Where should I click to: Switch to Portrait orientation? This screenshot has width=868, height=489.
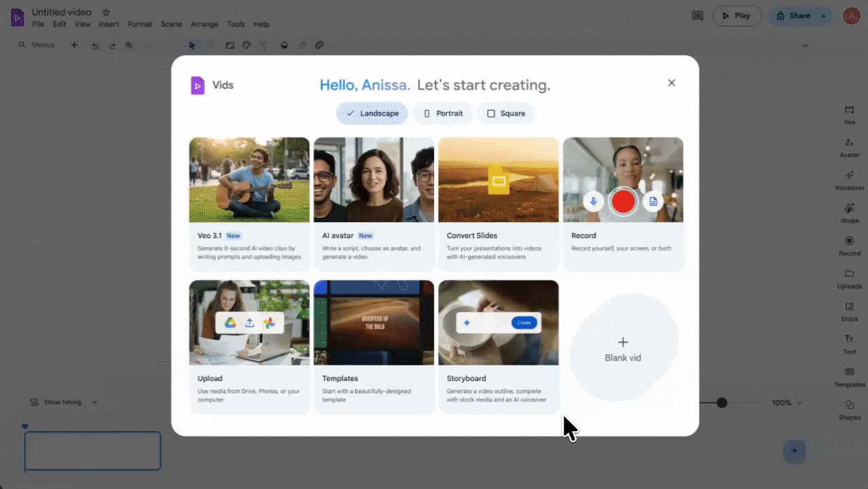[443, 113]
